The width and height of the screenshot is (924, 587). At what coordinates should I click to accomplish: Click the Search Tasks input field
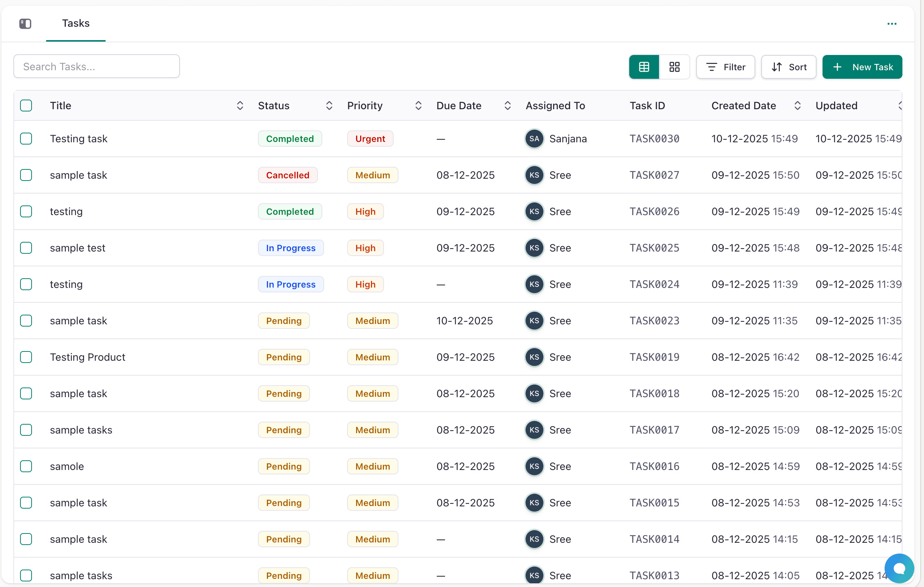pos(97,67)
